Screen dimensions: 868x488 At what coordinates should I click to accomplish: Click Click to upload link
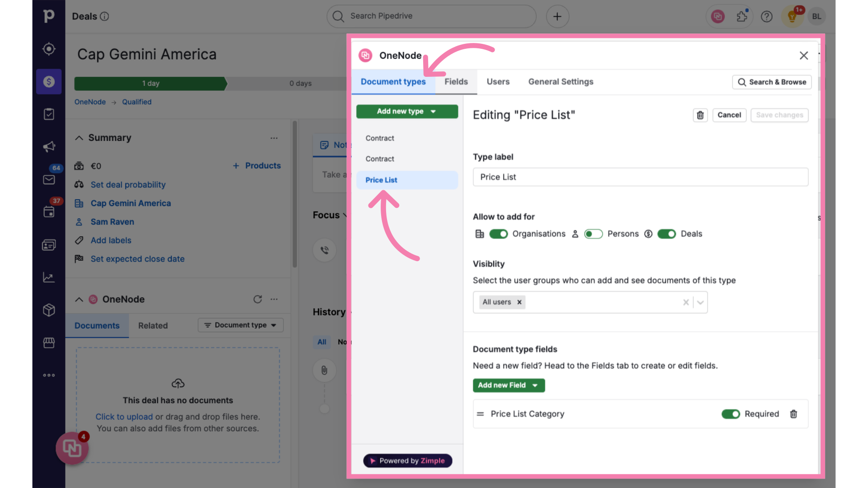[124, 417]
